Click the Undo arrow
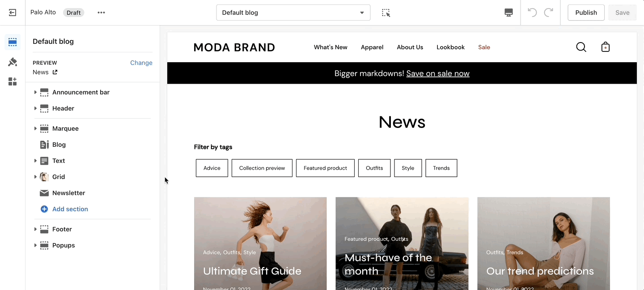 click(x=532, y=13)
